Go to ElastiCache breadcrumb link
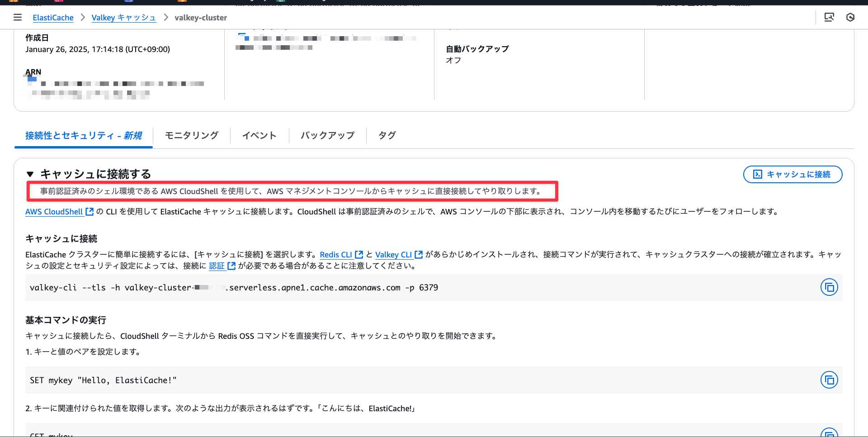 [53, 18]
